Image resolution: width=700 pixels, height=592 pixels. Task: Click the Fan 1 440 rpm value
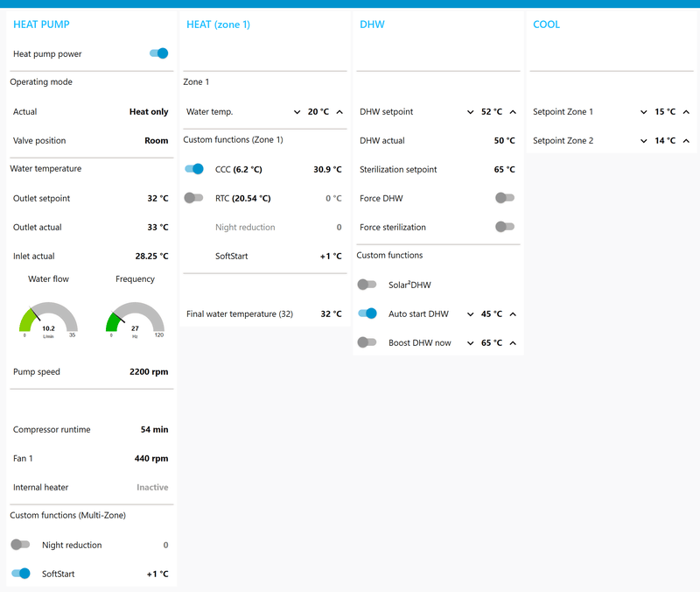[151, 458]
